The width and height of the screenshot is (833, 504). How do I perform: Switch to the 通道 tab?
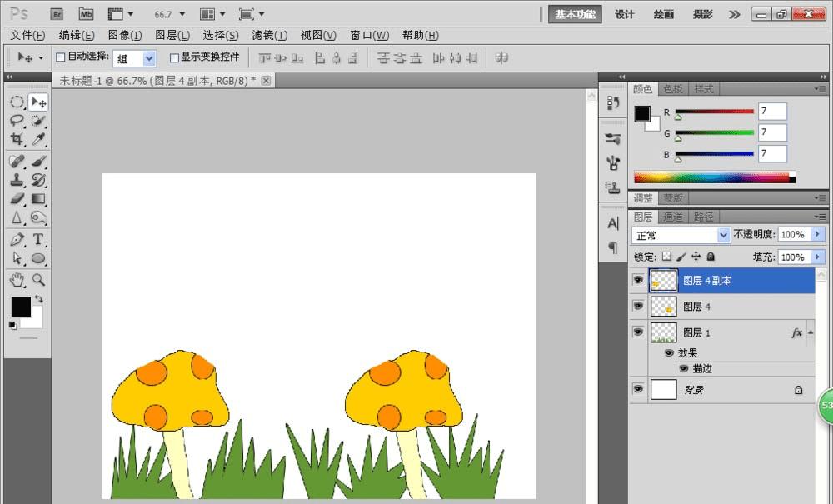click(x=673, y=217)
